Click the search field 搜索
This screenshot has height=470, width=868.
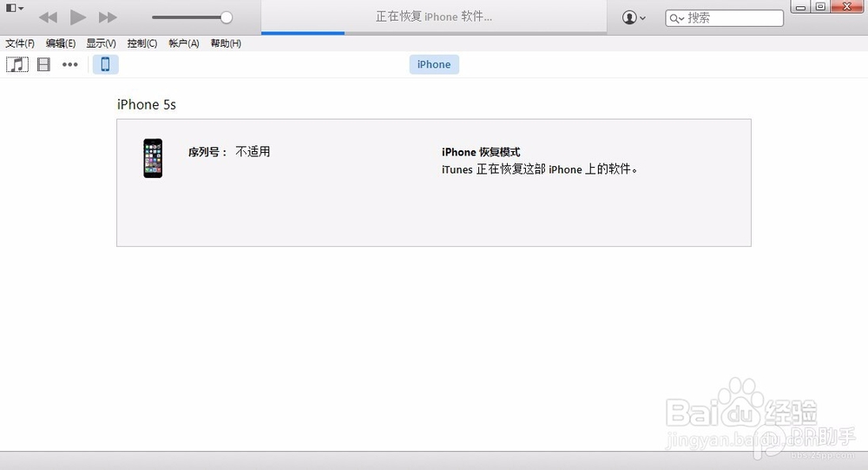(x=724, y=18)
